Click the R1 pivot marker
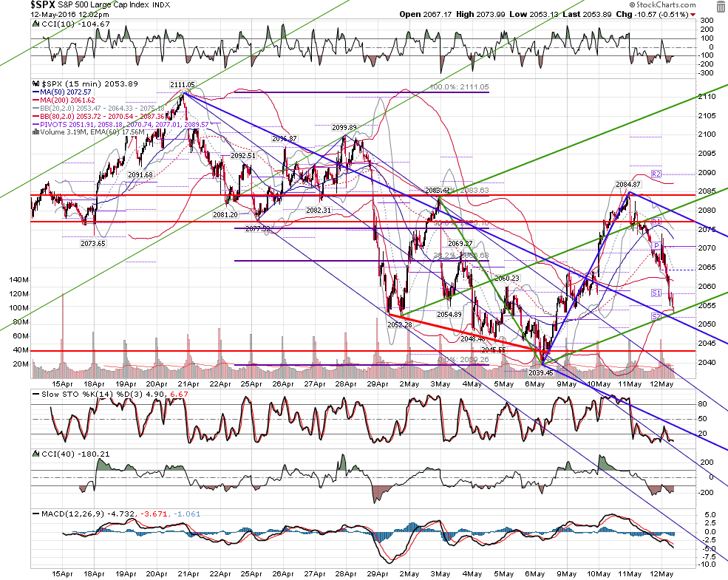Viewport: 728px width, 580px height. click(x=656, y=222)
